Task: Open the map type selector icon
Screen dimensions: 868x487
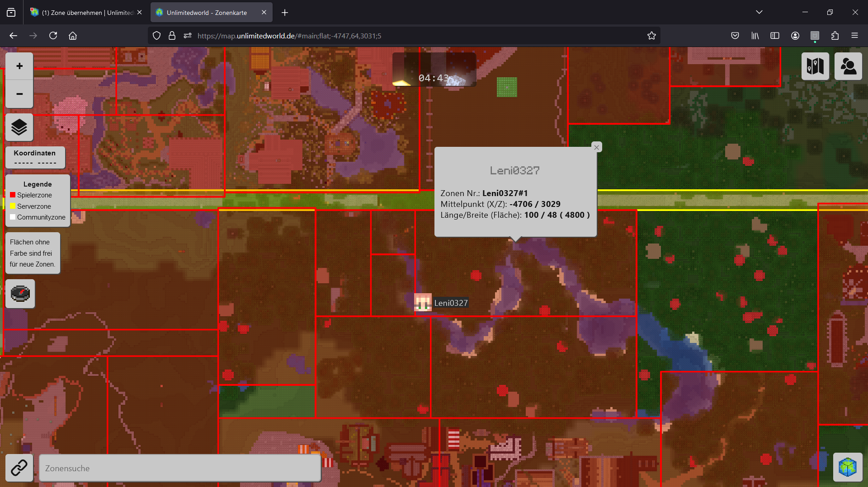Action: (815, 66)
